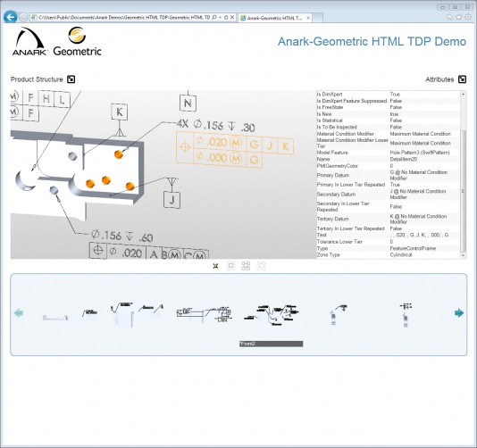Screen dimensions: 477x448
Task: Select the 'Is DimXpert' attribute row
Action: 388,95
